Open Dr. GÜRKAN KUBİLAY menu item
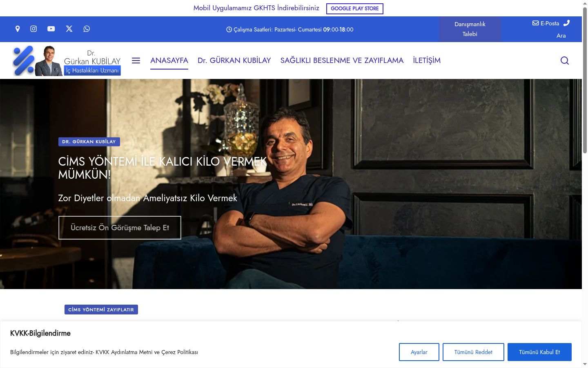The width and height of the screenshot is (588, 368). [x=234, y=61]
